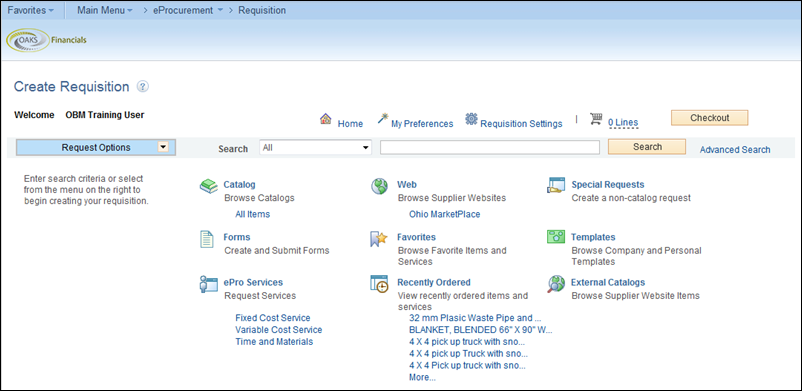Open the eProcurement breadcrumb menu

coord(188,10)
